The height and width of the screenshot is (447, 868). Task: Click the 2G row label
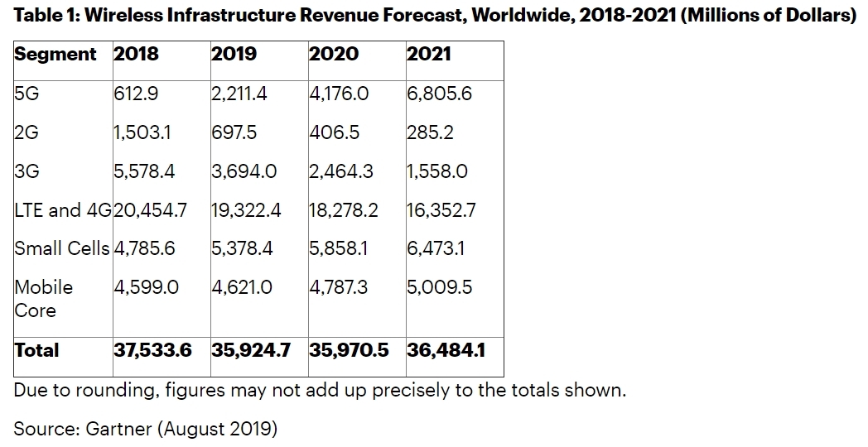(x=27, y=132)
